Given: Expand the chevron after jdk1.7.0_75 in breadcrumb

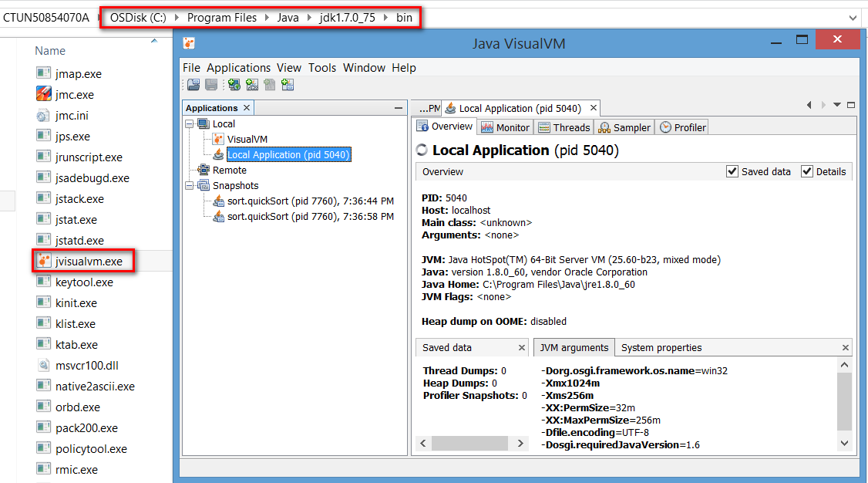Looking at the screenshot, I should tap(385, 18).
